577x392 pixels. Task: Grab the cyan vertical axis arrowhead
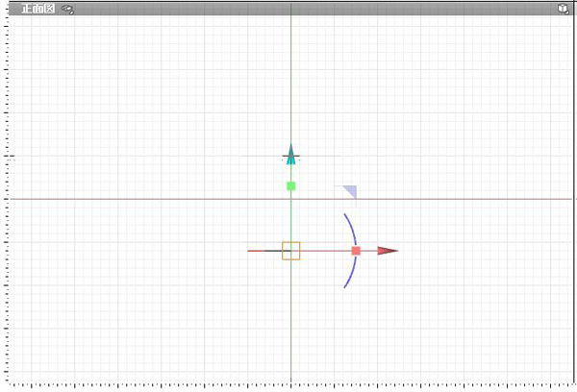click(x=291, y=154)
